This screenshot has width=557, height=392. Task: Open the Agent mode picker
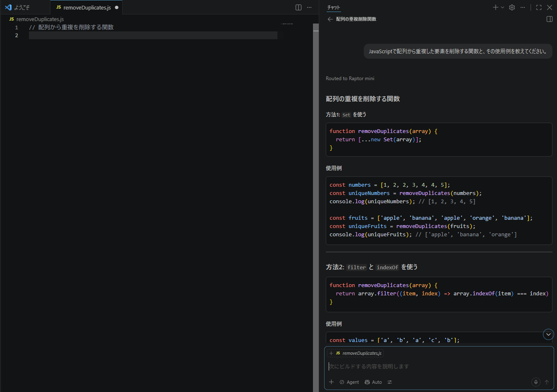349,382
